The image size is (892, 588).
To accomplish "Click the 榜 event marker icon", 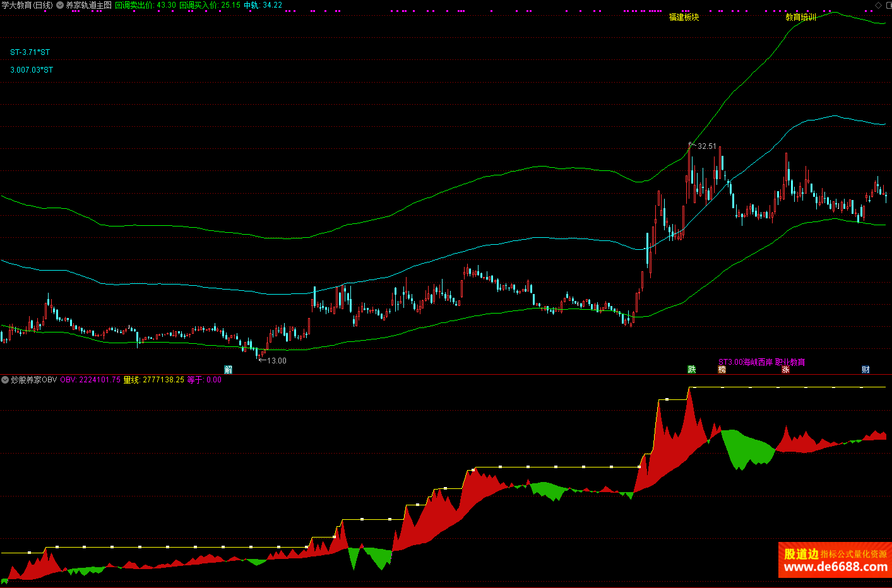I will point(722,369).
